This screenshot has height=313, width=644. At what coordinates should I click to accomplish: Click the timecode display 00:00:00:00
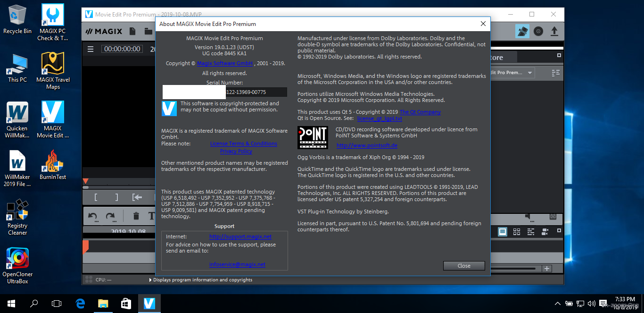(122, 49)
